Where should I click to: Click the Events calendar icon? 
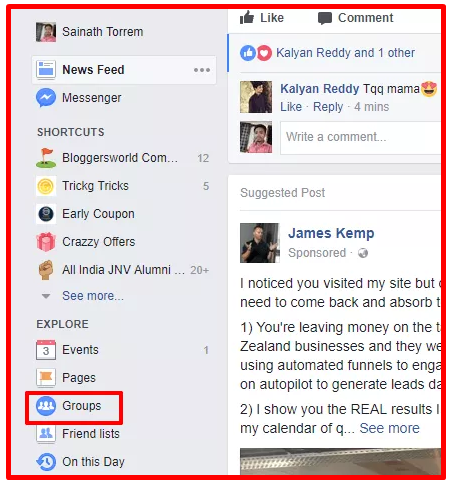click(x=46, y=350)
